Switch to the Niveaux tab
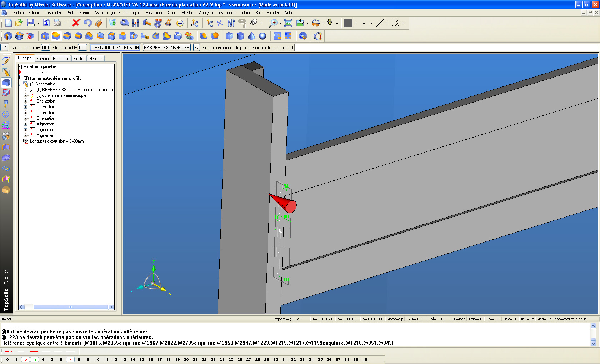Viewport: 600px width, 364px height. (x=96, y=59)
